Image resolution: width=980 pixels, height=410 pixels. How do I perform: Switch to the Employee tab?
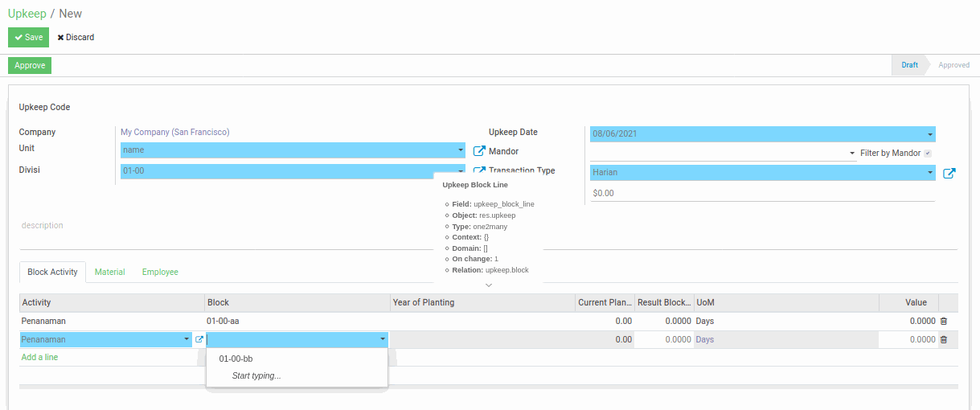[x=160, y=272]
